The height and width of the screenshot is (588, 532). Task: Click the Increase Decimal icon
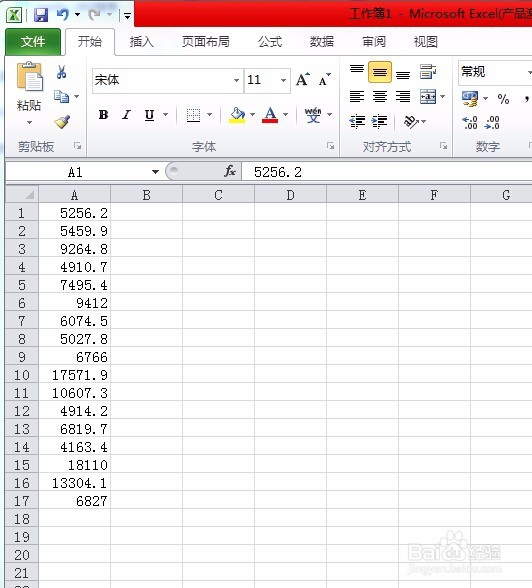470,122
